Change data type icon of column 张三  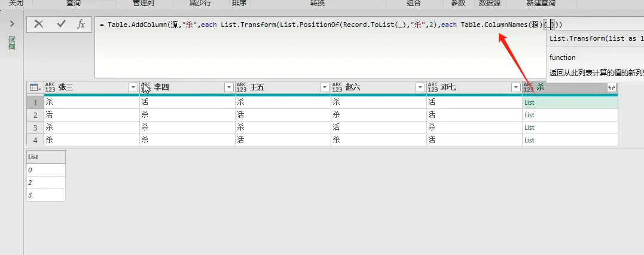50,87
